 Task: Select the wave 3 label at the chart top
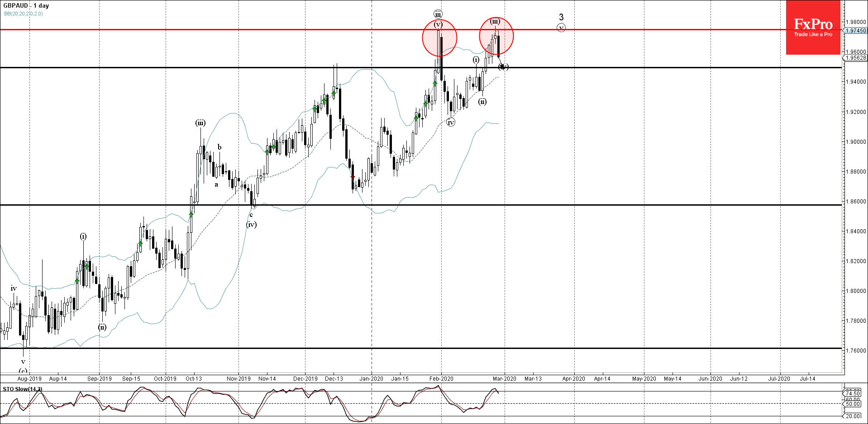(561, 17)
